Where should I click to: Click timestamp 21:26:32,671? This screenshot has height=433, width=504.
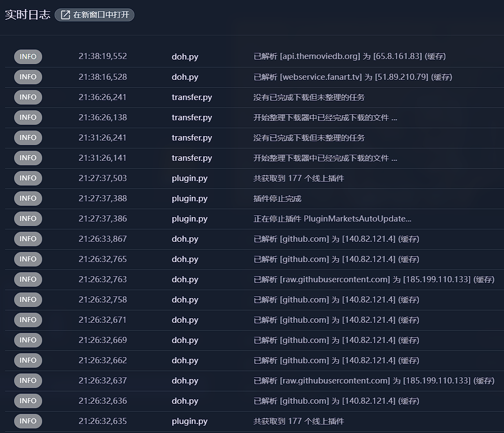pyautogui.click(x=102, y=320)
